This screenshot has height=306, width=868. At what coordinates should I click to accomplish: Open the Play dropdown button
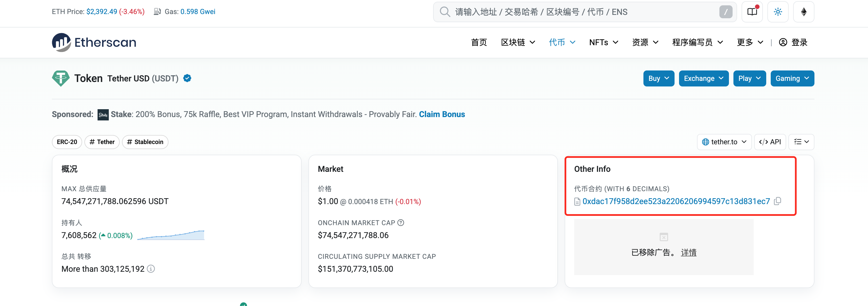tap(749, 79)
